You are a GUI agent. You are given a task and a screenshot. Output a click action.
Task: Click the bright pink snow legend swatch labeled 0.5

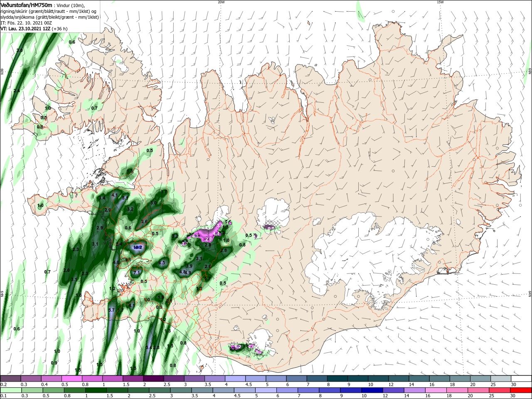pos(71,379)
